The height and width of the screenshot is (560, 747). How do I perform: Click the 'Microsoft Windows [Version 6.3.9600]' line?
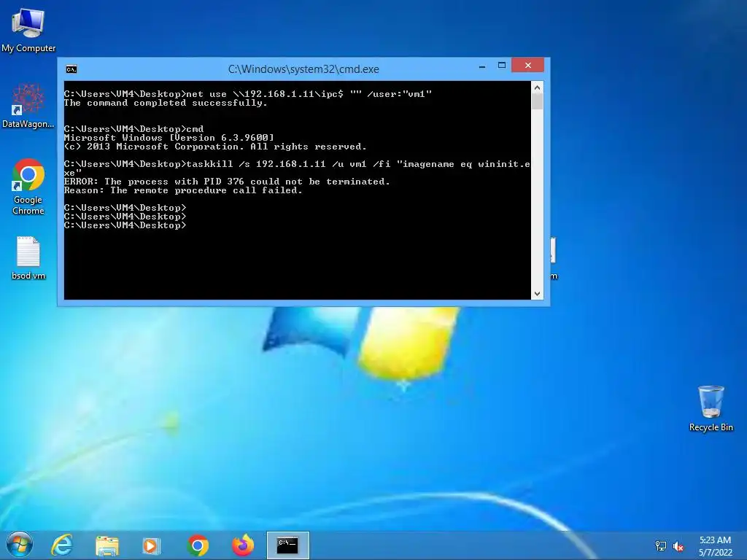[169, 138]
